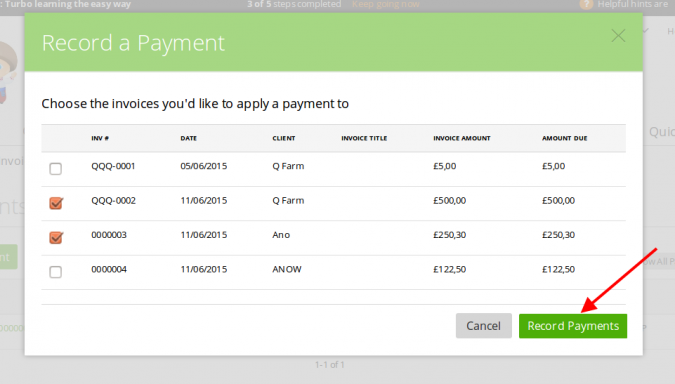Click '3 of 5 steps completed' text

tap(294, 4)
